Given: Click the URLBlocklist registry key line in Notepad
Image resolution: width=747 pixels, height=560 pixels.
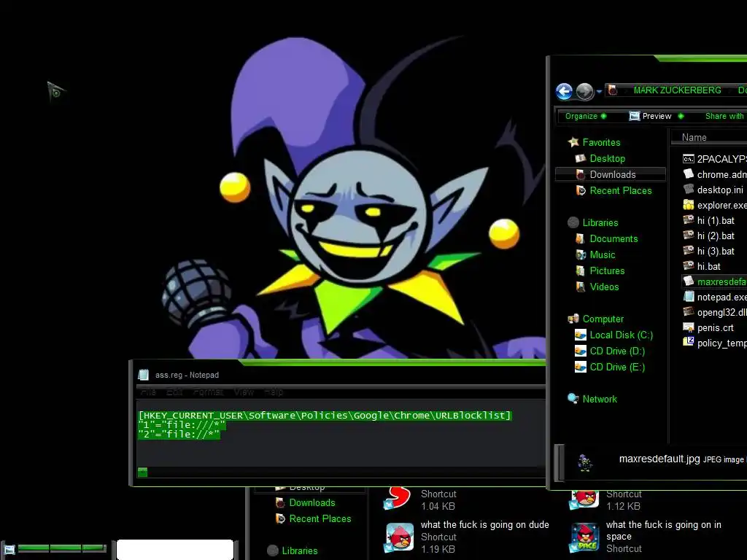Looking at the screenshot, I should pos(325,415).
